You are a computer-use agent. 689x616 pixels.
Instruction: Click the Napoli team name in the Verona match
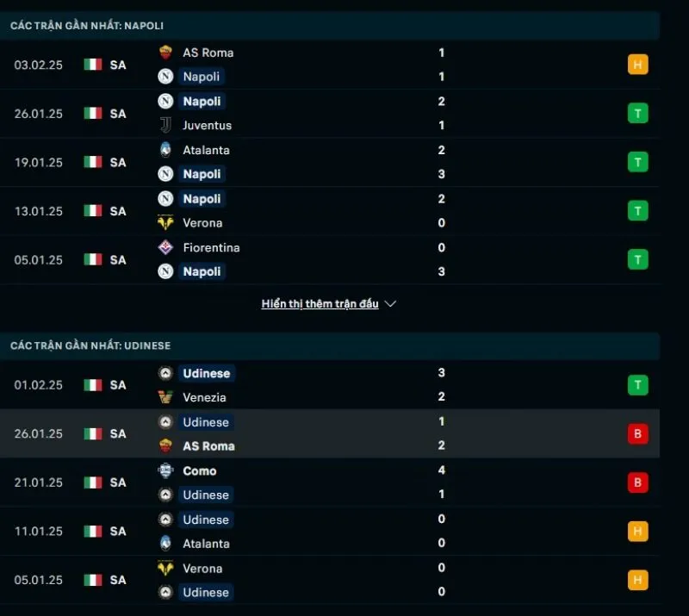202,198
